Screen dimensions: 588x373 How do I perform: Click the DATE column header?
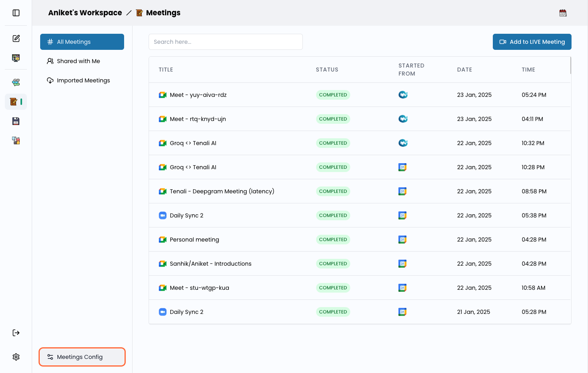tap(465, 70)
